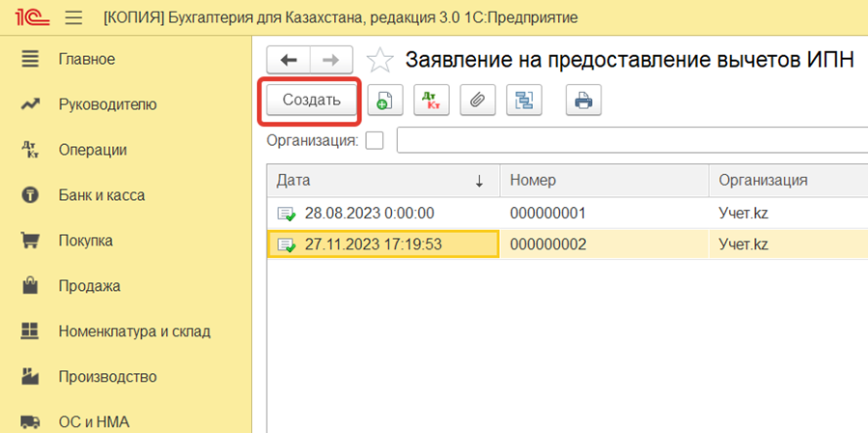This screenshot has width=868, height=433.
Task: Add form to favorites with star icon
Action: (380, 60)
